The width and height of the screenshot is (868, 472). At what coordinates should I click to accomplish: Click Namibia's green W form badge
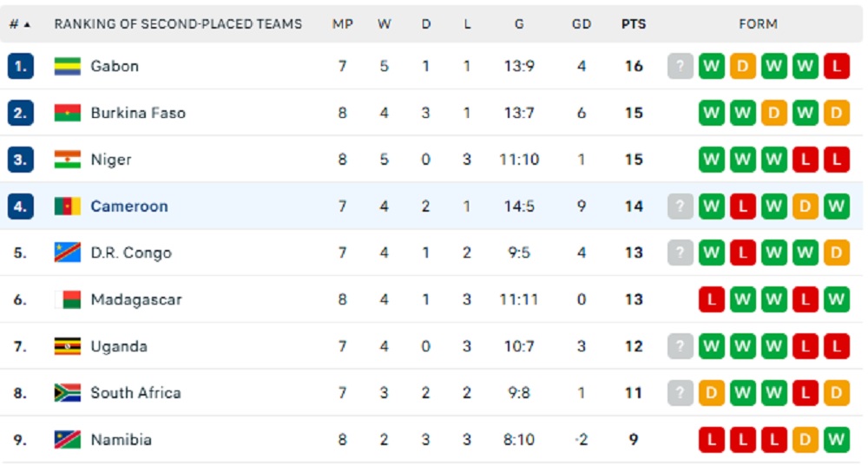[837, 440]
